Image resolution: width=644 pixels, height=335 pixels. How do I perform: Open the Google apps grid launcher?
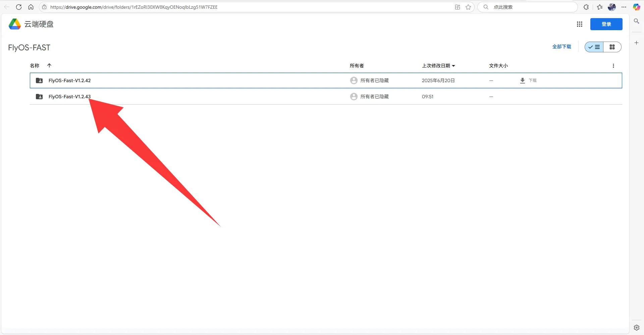pyautogui.click(x=579, y=24)
